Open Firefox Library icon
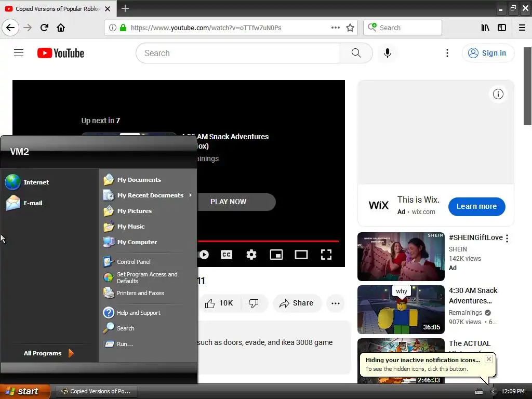This screenshot has height=399, width=532. click(485, 28)
